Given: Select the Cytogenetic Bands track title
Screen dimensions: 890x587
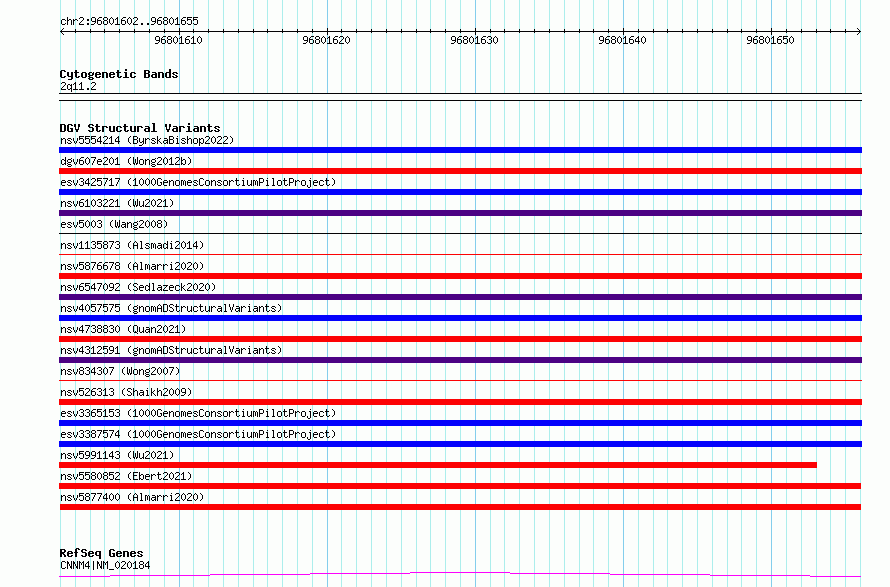Looking at the screenshot, I should [119, 74].
